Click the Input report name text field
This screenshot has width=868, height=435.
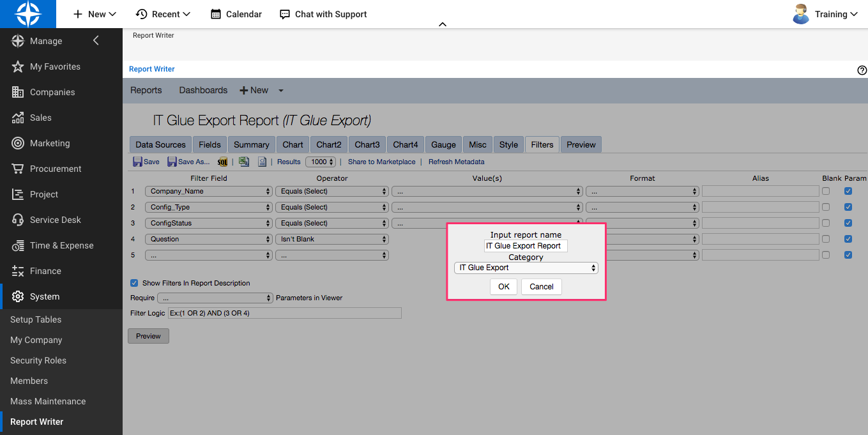526,245
